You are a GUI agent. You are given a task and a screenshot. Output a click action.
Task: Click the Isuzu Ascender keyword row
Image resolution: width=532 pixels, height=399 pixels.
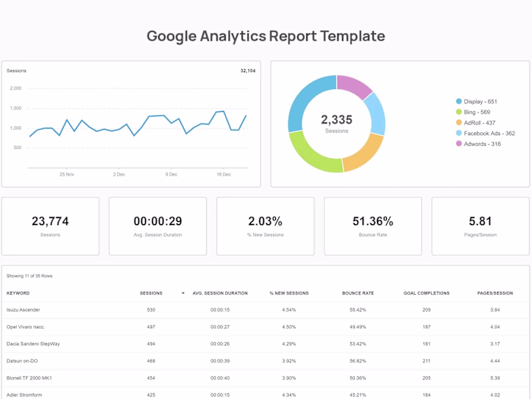tap(266, 310)
